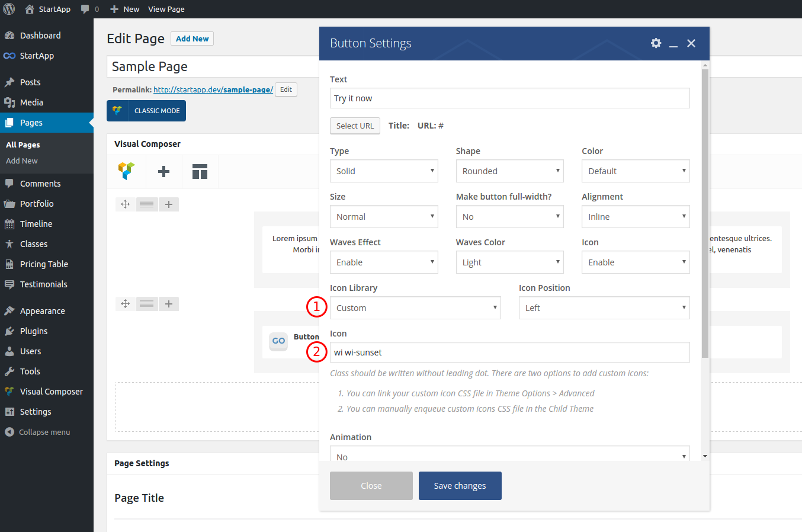Open Plugins in sidebar

pos(47,331)
